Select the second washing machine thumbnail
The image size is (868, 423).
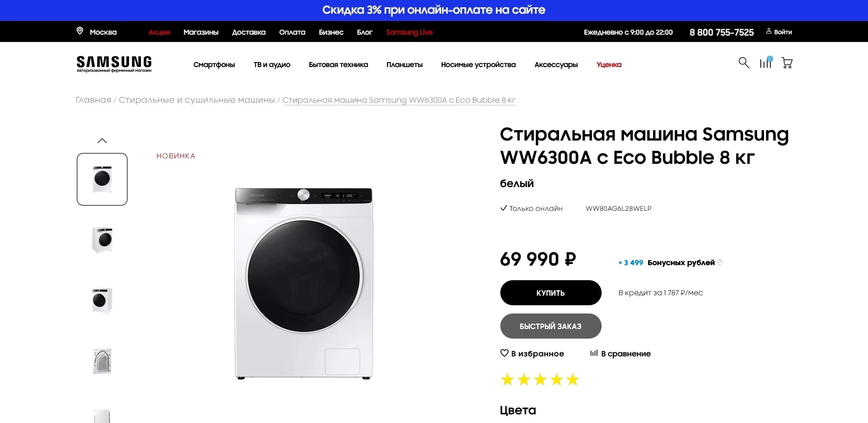coord(102,239)
